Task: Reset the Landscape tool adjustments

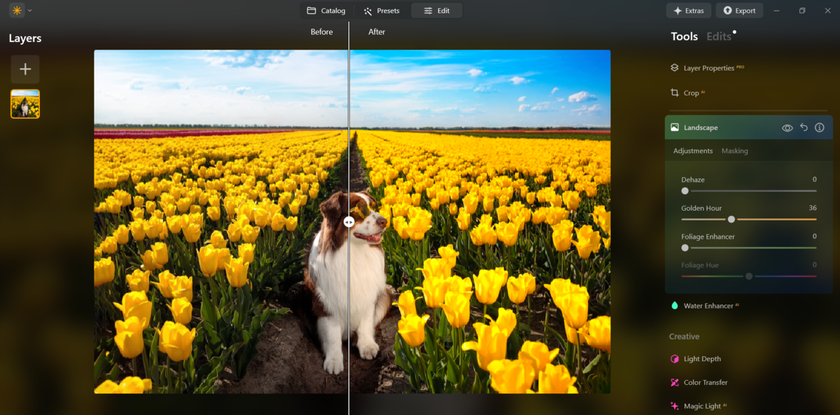Action: coord(804,127)
